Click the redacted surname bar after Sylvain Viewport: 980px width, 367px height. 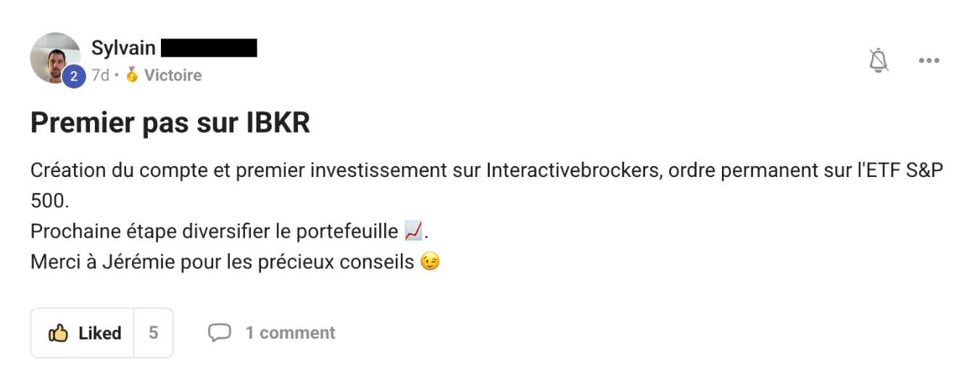[209, 48]
